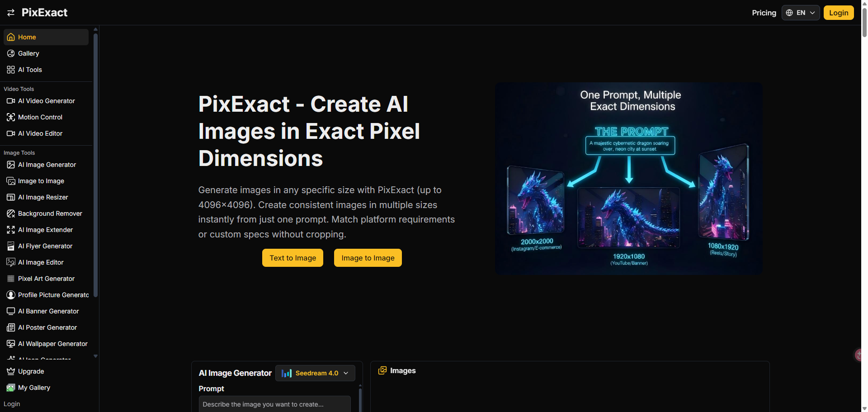Open the EN language dropdown
Image resolution: width=868 pixels, height=412 pixels.
[x=800, y=13]
